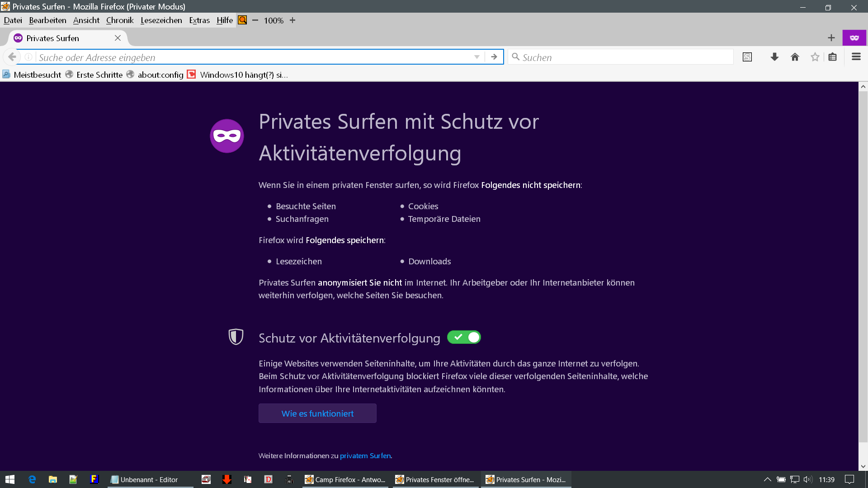Increase zoom with the plus button
The image size is (868, 488).
[x=292, y=20]
